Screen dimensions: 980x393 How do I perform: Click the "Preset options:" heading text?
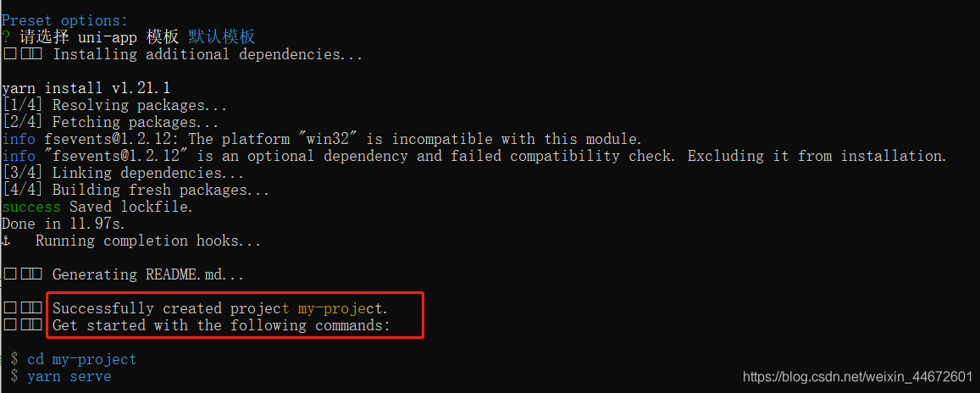[64, 19]
